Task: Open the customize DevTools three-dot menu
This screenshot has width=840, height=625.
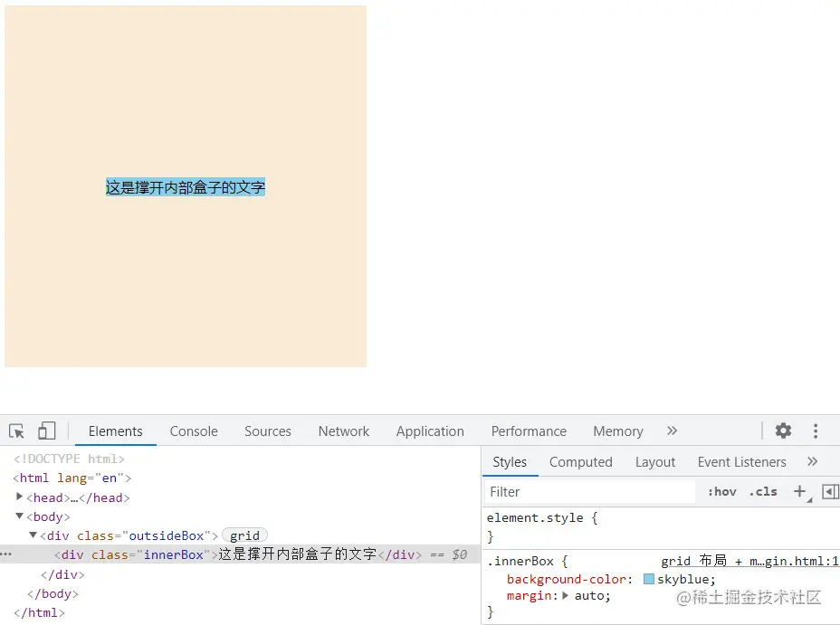Action: point(813,431)
